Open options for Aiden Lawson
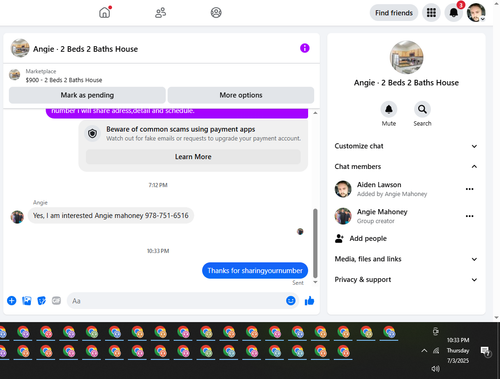This screenshot has height=379, width=500. (469, 189)
